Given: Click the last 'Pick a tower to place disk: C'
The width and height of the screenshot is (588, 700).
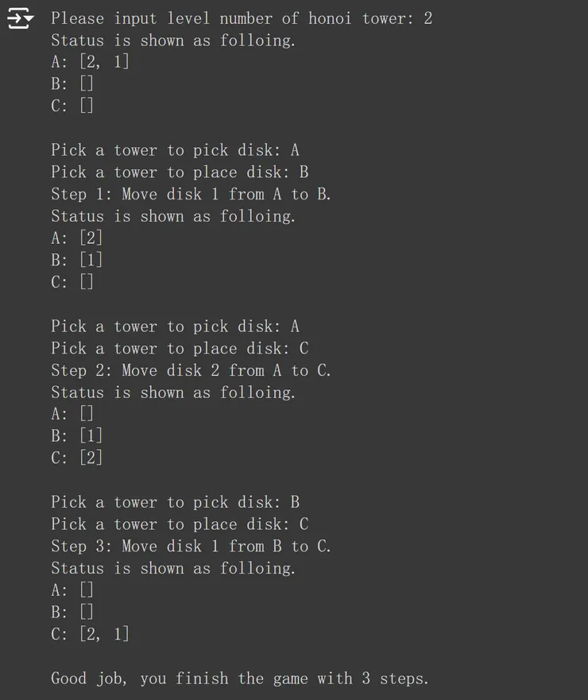Looking at the screenshot, I should 180,524.
